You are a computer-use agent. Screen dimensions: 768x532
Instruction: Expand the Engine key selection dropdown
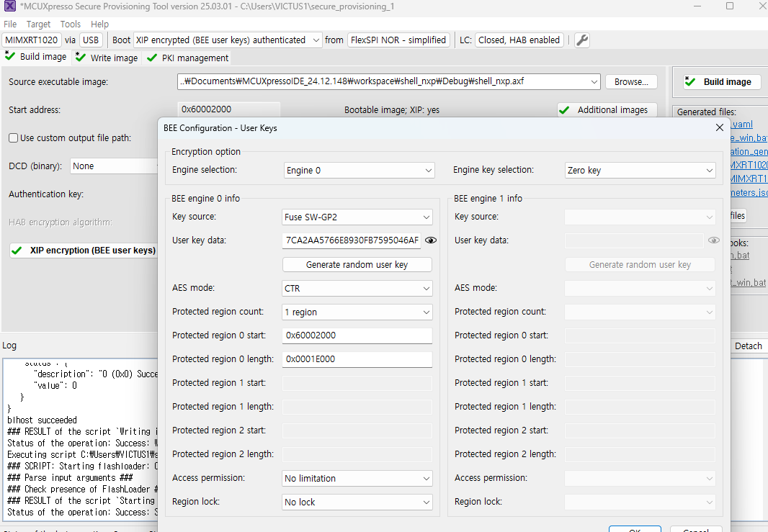(640, 171)
